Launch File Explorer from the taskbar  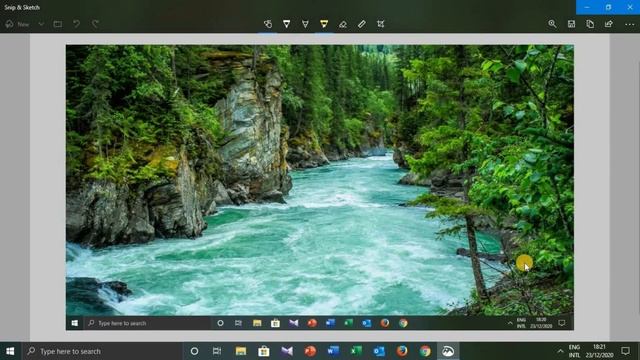241,351
